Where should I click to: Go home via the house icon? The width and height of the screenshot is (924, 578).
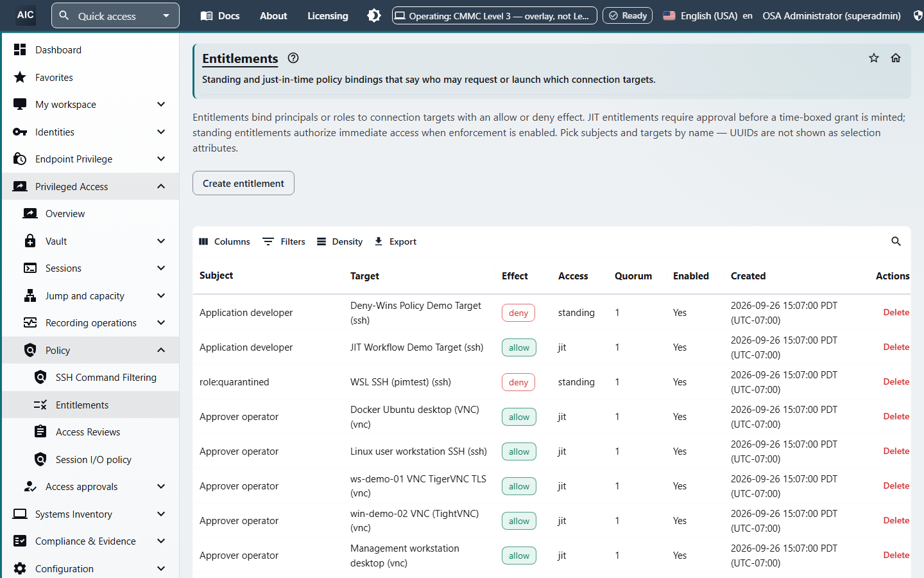coord(896,58)
